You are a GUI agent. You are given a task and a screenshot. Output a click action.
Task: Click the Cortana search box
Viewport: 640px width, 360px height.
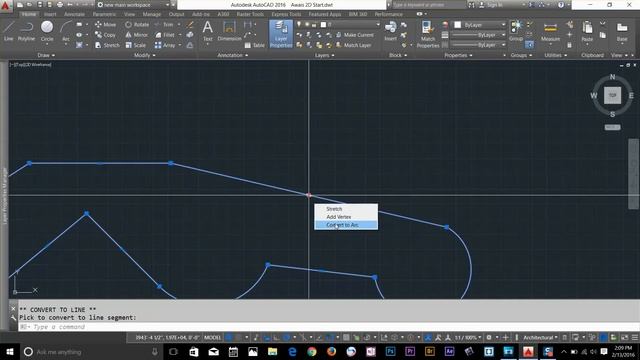[x=92, y=351]
